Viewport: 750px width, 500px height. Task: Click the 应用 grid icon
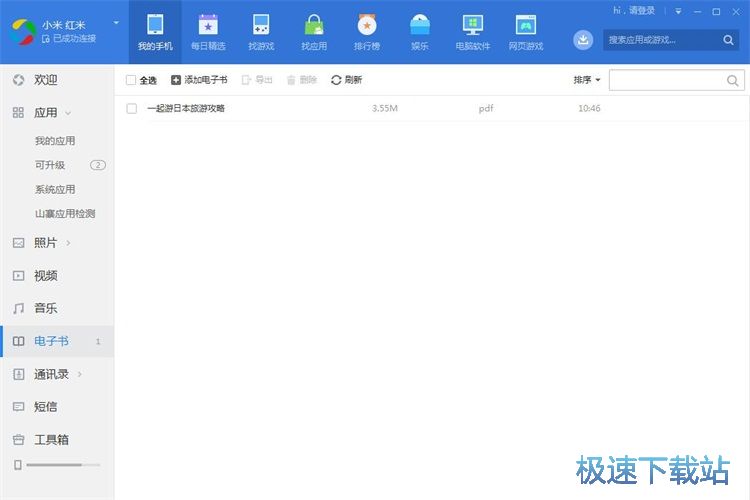click(18, 113)
